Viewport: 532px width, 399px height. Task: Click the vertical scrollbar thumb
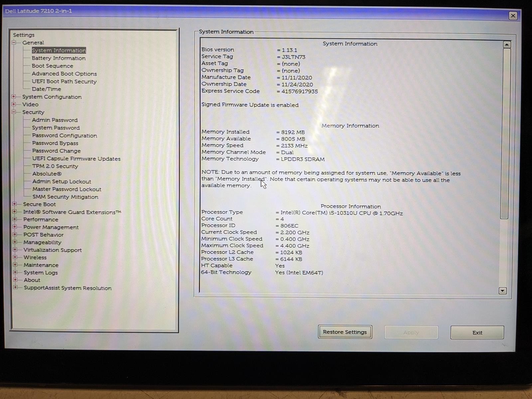pyautogui.click(x=505, y=134)
